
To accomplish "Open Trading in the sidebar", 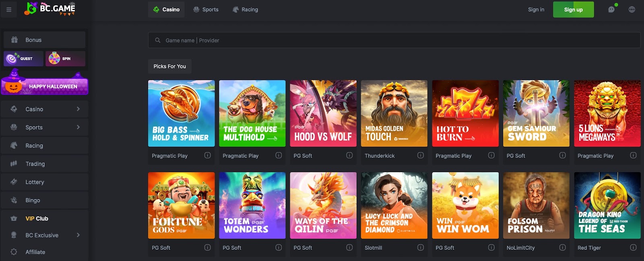I will tap(45, 164).
